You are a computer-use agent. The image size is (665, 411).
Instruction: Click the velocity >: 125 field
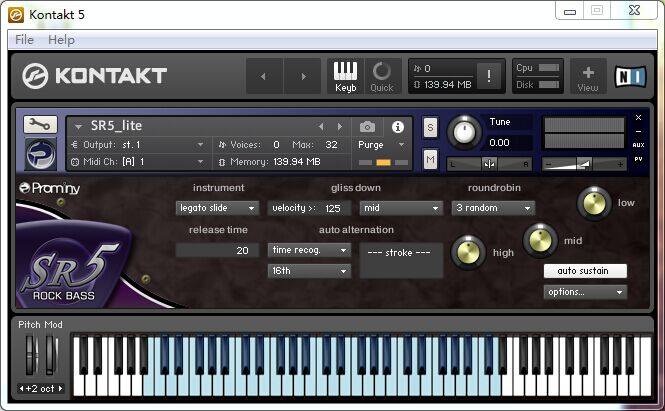click(309, 208)
